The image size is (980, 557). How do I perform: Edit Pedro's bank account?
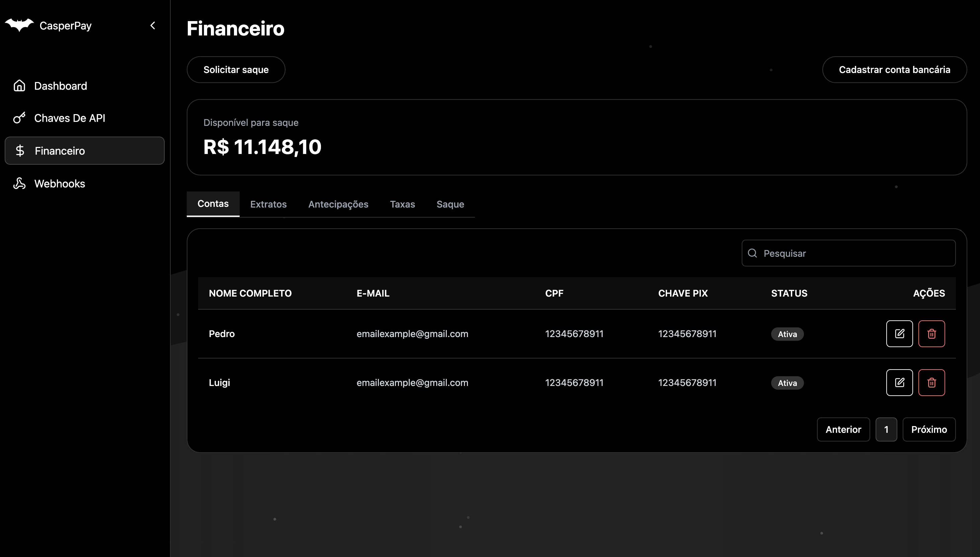click(x=899, y=334)
